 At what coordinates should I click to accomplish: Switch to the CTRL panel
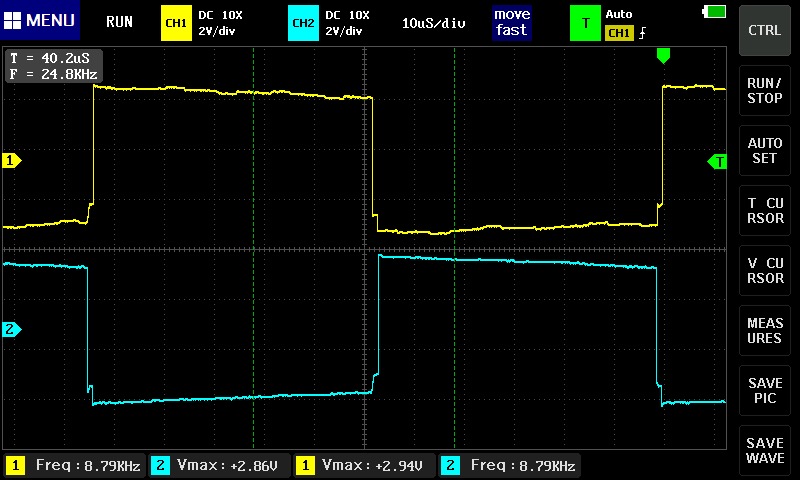click(765, 30)
